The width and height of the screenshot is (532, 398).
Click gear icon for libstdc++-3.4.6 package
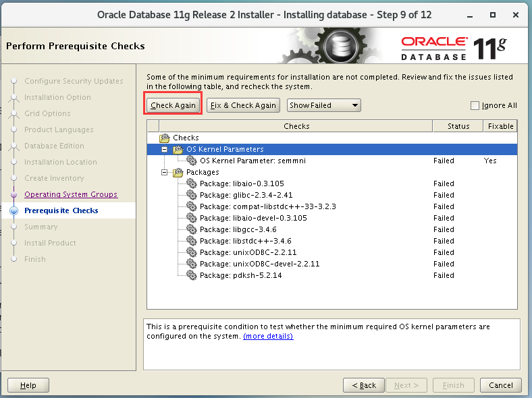191,241
